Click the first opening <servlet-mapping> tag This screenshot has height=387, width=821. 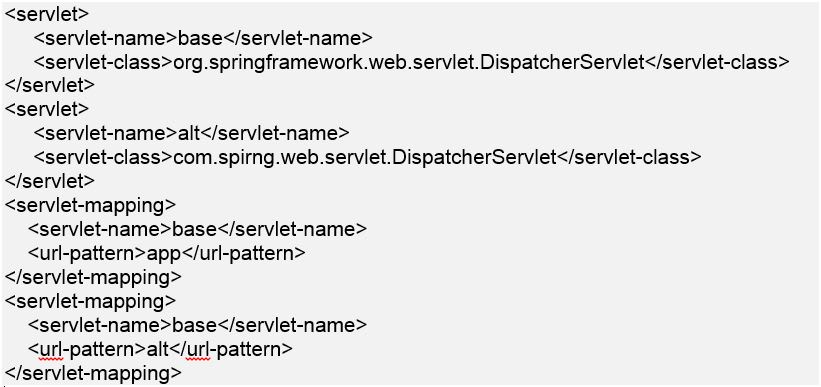90,205
